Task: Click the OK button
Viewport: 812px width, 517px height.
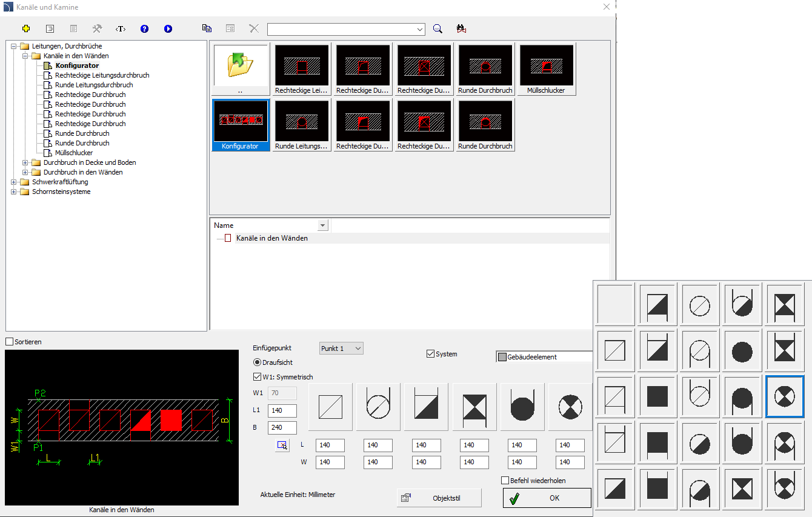Action: pos(547,498)
